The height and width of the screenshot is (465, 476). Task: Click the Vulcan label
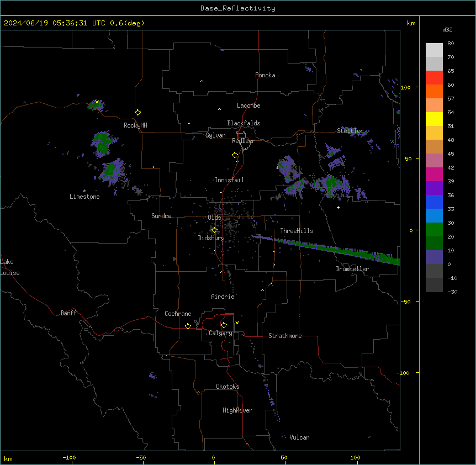point(300,437)
